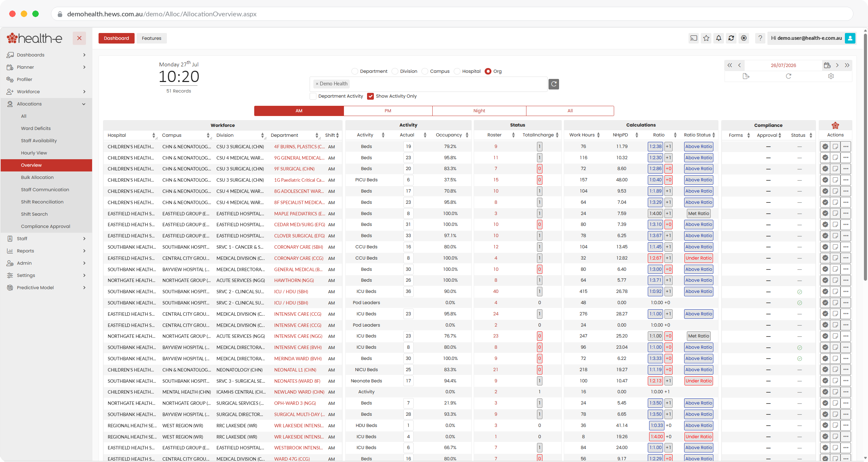Open the 4F BURNS, PLASTICS department link

tap(299, 147)
